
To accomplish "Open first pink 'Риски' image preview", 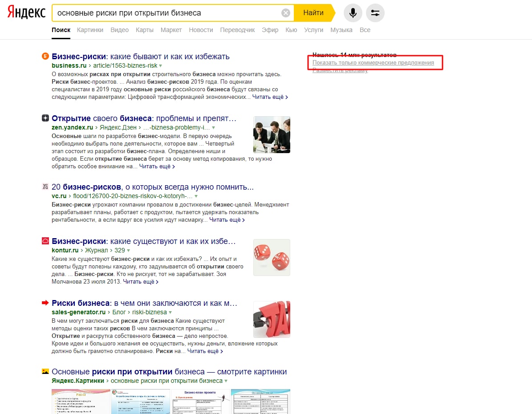I will 81,401.
